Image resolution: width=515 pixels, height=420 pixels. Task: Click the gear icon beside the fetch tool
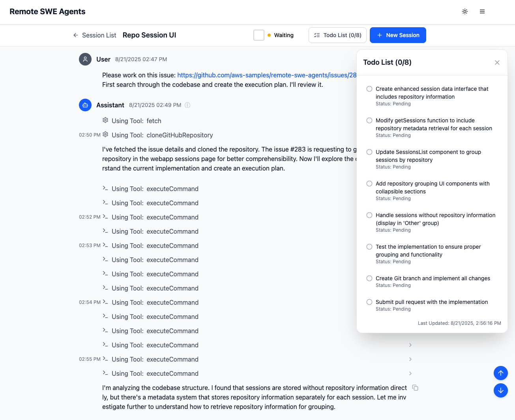pos(105,121)
